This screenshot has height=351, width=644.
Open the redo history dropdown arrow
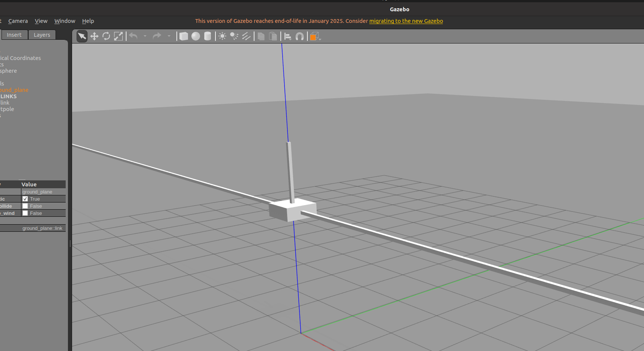pos(169,36)
